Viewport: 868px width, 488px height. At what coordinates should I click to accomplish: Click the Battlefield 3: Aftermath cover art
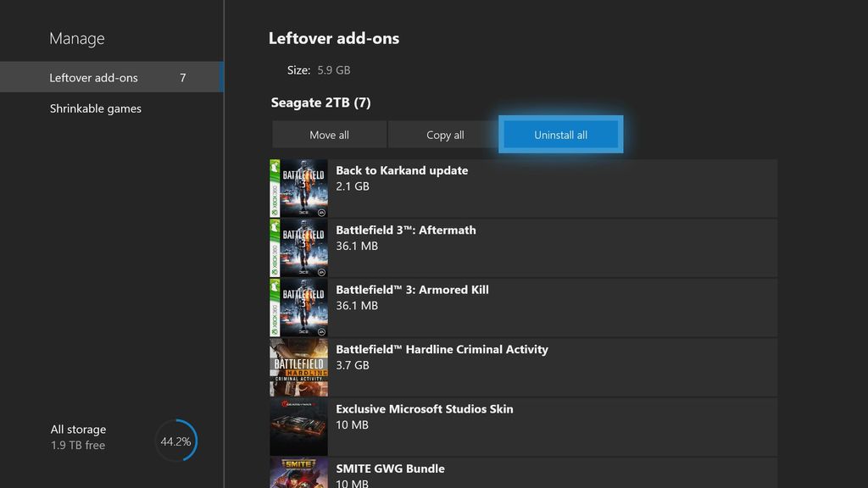(298, 247)
